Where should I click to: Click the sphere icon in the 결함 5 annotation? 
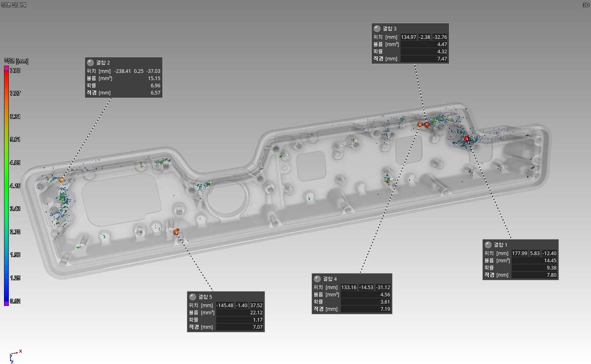tap(192, 297)
